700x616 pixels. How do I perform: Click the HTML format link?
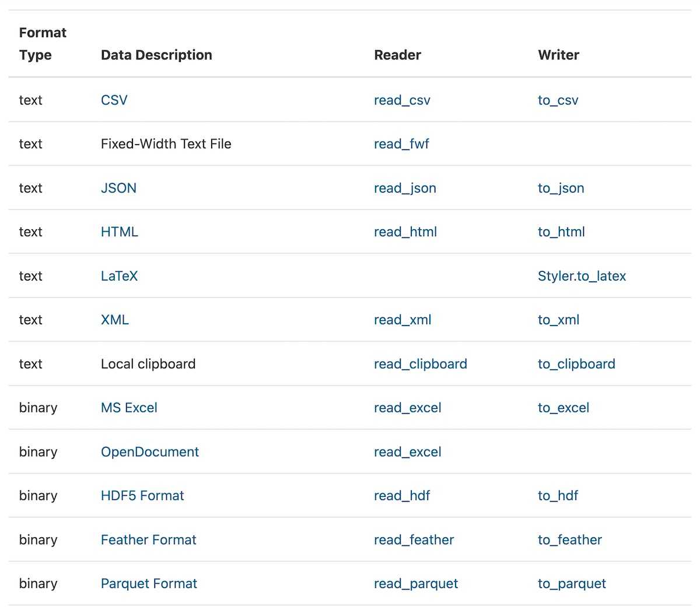click(x=119, y=232)
